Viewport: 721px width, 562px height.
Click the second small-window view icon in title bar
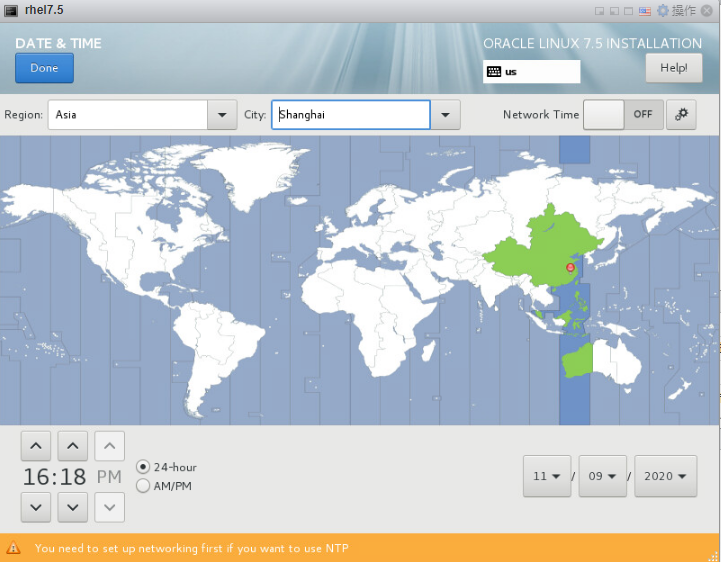coord(614,11)
